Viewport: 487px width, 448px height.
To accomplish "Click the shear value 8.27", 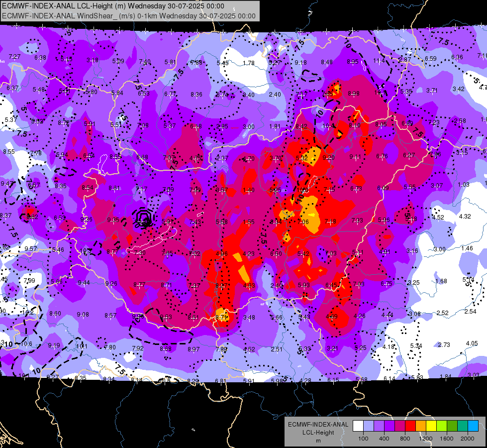I will coord(222,285).
